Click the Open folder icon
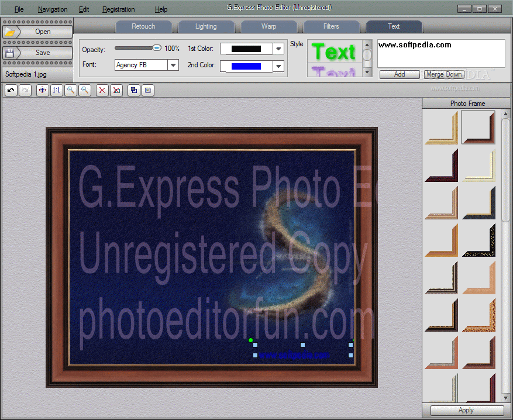513x420 pixels. click(10, 32)
